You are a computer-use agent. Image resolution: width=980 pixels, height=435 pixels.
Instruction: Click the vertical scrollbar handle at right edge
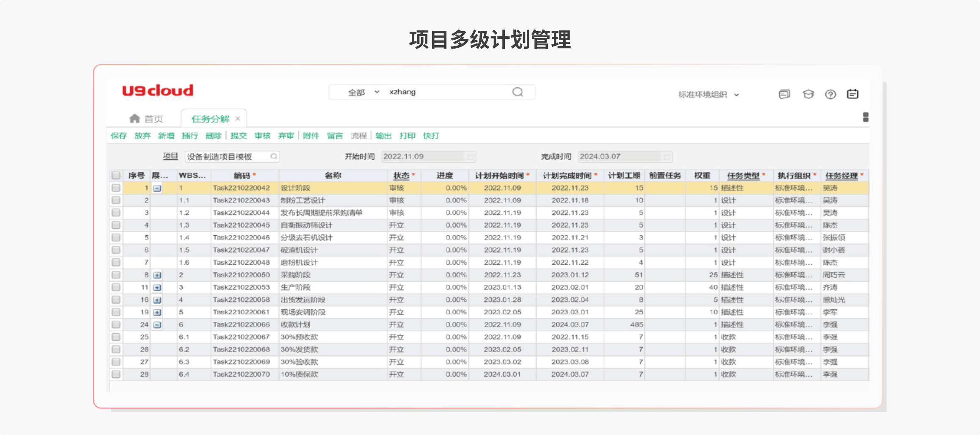click(865, 117)
